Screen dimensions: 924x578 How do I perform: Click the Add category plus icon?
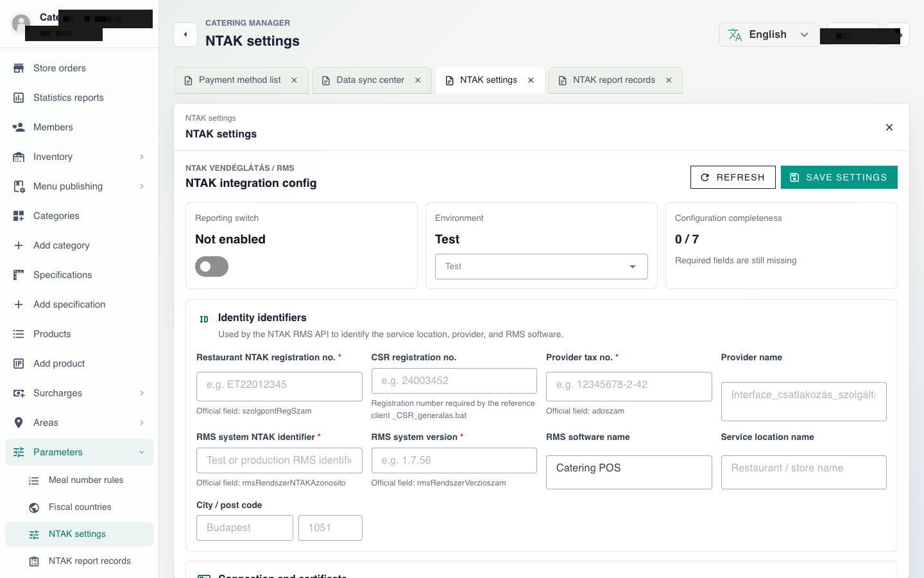pos(19,245)
